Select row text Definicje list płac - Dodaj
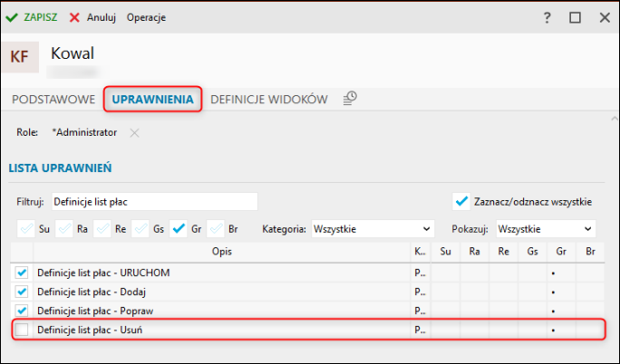The height and width of the screenshot is (364, 620). [x=92, y=292]
